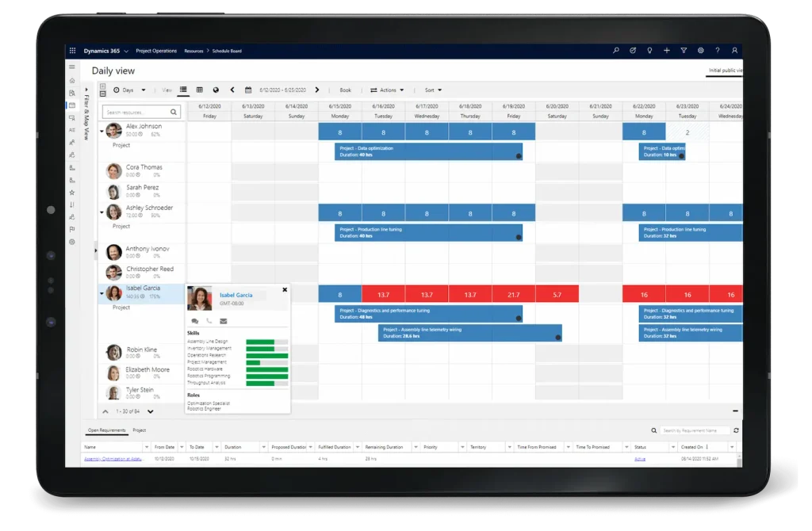
Task: Switch to the Project tab at the bottom
Action: pos(140,430)
